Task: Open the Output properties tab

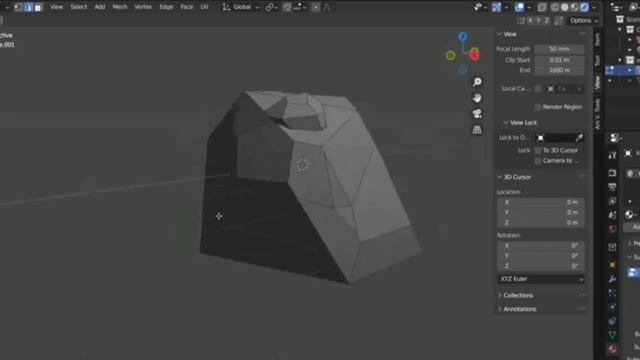Action: click(x=612, y=187)
